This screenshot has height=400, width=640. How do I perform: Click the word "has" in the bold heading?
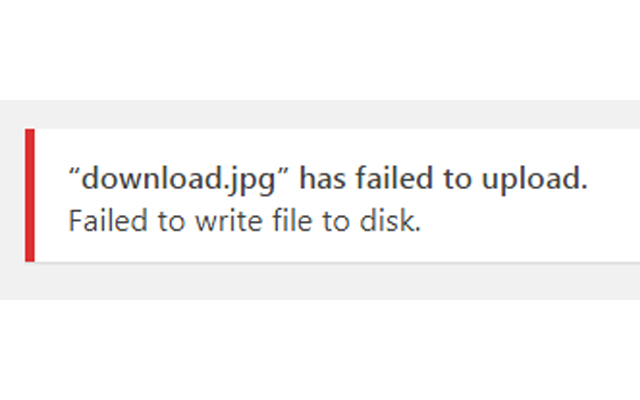[321, 180]
